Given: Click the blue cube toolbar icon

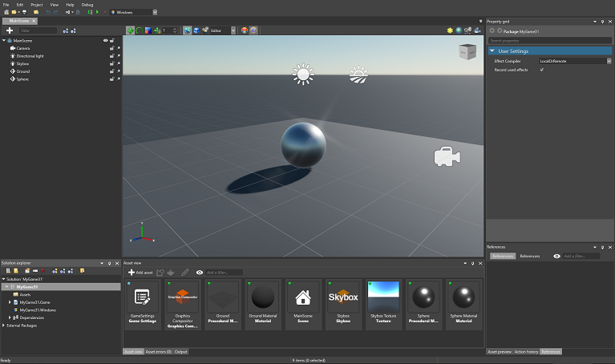Looking at the screenshot, I should tap(196, 30).
